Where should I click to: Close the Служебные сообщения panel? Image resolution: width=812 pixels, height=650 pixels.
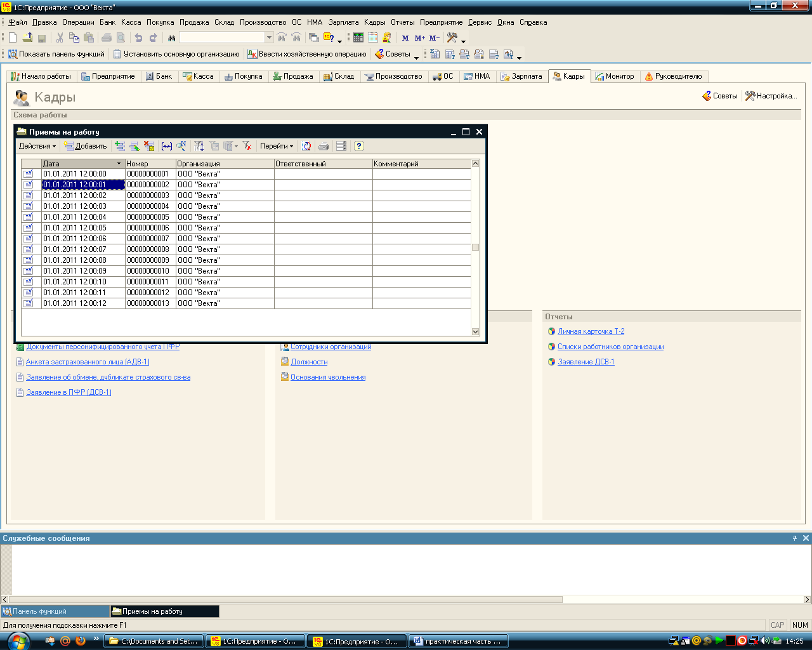coord(806,538)
